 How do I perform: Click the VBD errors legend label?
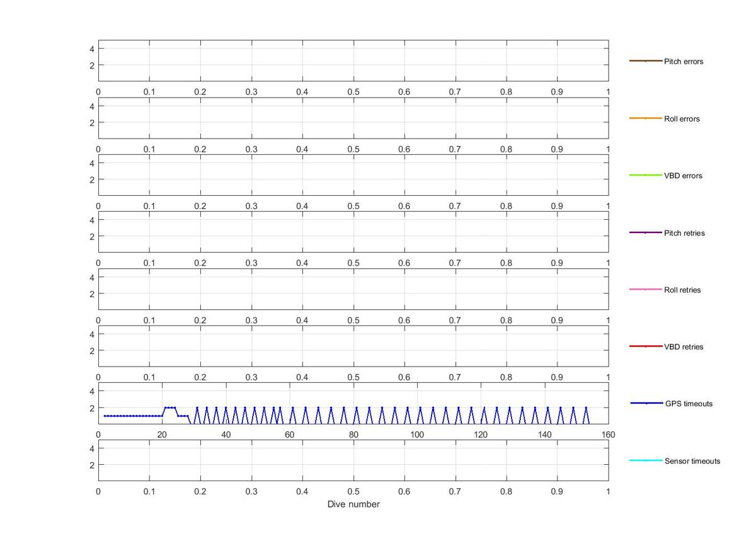(x=683, y=176)
